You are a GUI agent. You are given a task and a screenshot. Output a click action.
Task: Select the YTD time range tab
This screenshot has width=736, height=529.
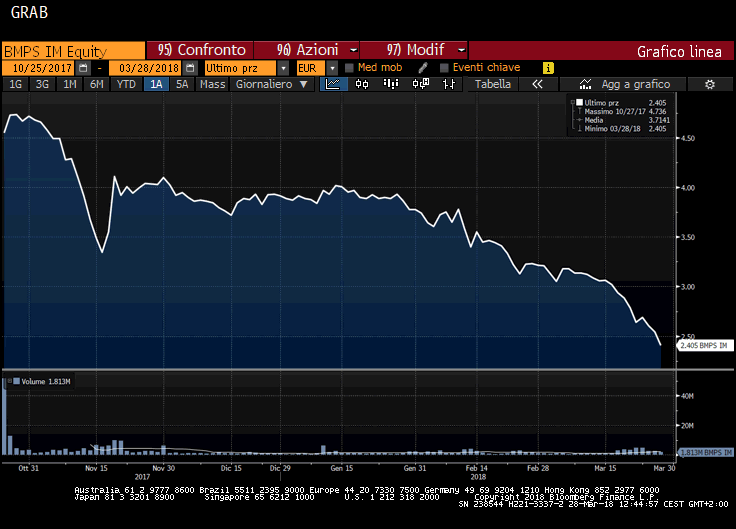tap(126, 84)
